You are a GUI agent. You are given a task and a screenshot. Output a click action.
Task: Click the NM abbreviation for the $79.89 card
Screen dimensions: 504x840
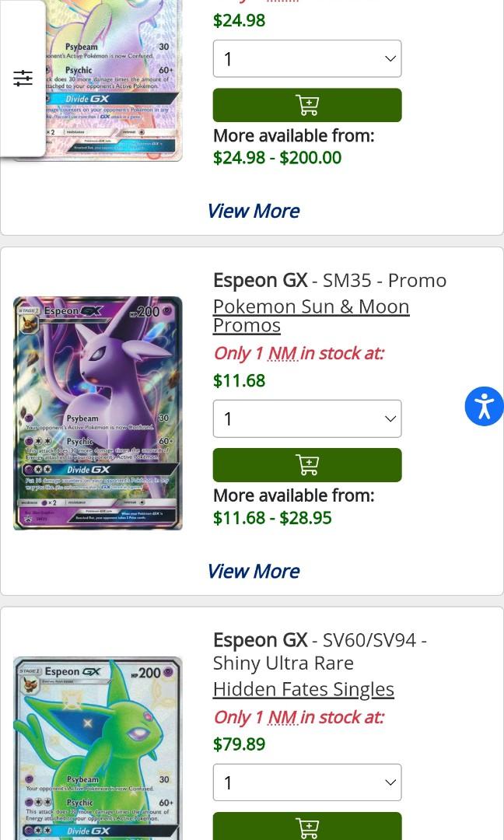tap(282, 717)
